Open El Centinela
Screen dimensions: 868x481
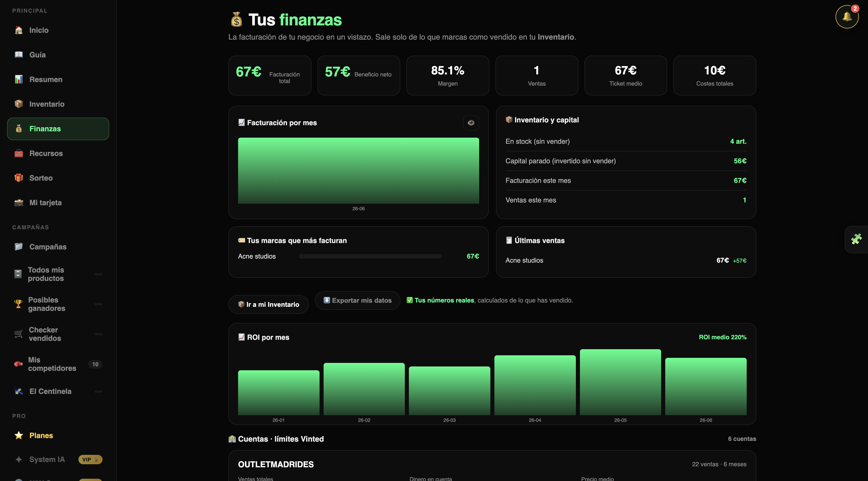pyautogui.click(x=58, y=391)
